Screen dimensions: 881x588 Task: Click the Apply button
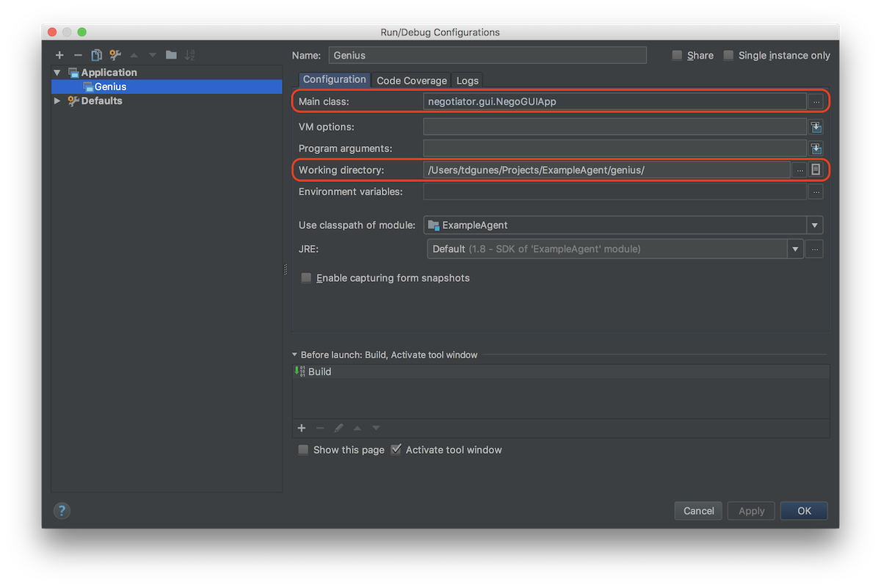tap(751, 511)
